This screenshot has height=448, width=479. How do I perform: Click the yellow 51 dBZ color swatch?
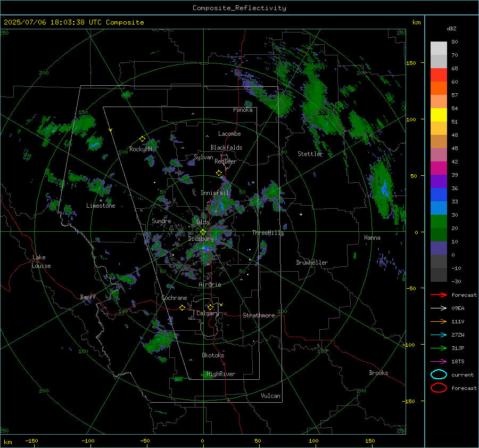(439, 115)
